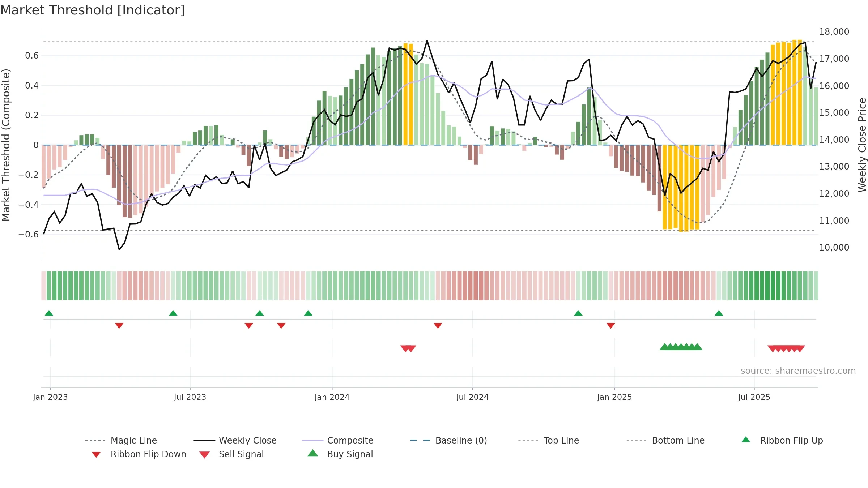Image resolution: width=868 pixels, height=488 pixels.
Task: Select the May 2024 ribbon flip down triangle
Action: [438, 326]
